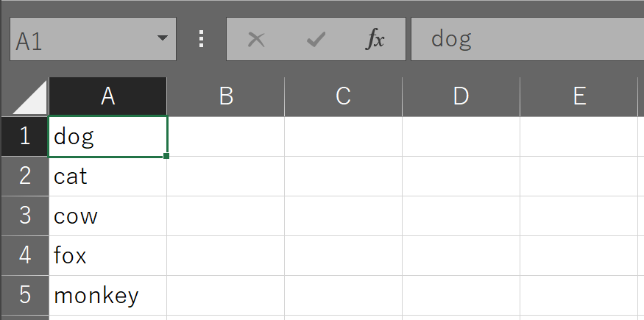Click the formula bar containing dog

click(x=528, y=39)
